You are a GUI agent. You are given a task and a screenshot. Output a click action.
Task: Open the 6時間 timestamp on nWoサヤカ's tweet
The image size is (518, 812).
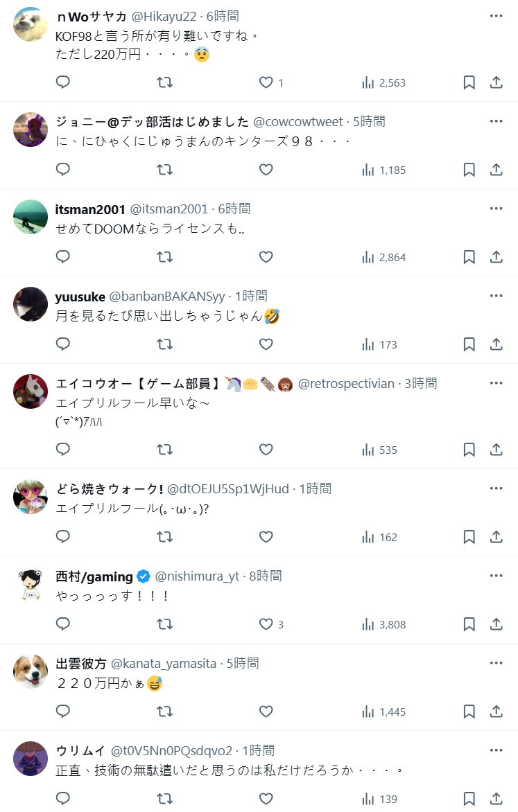[222, 15]
